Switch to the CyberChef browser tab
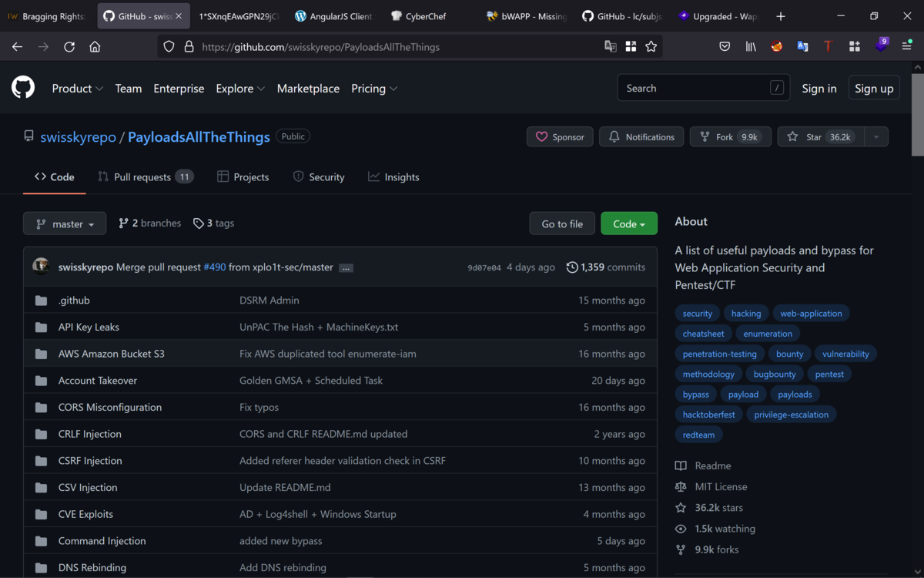The image size is (924, 578). [427, 16]
